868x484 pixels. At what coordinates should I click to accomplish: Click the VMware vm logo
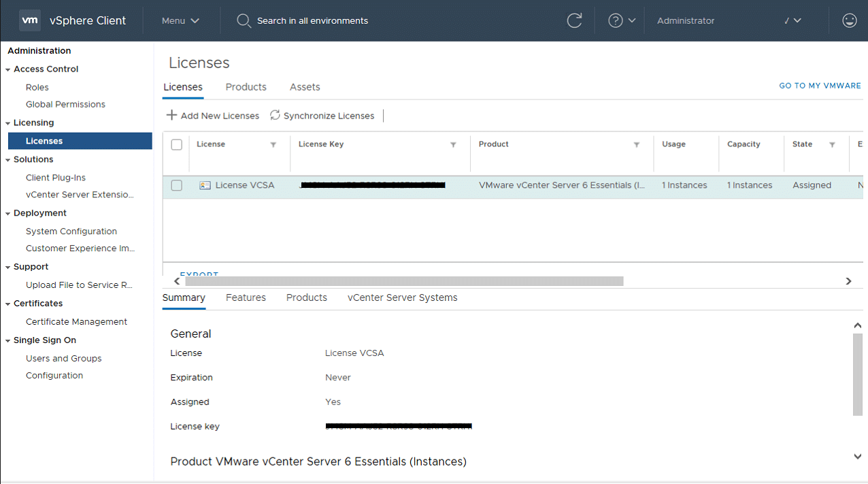coord(29,20)
